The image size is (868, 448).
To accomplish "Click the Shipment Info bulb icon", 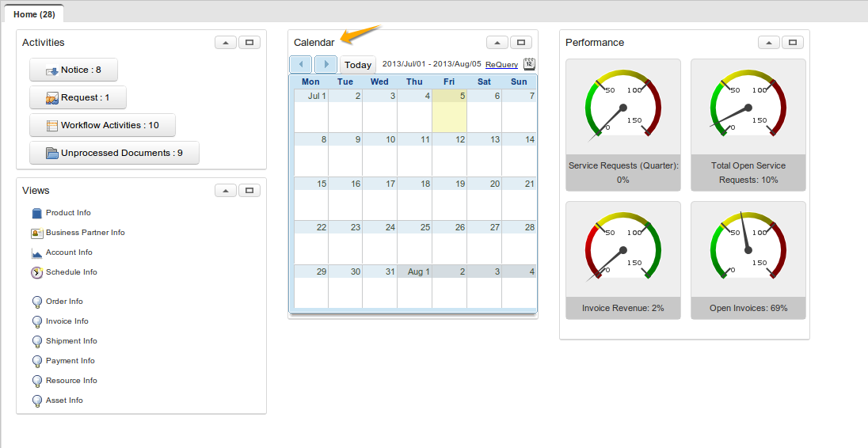I will pos(37,342).
